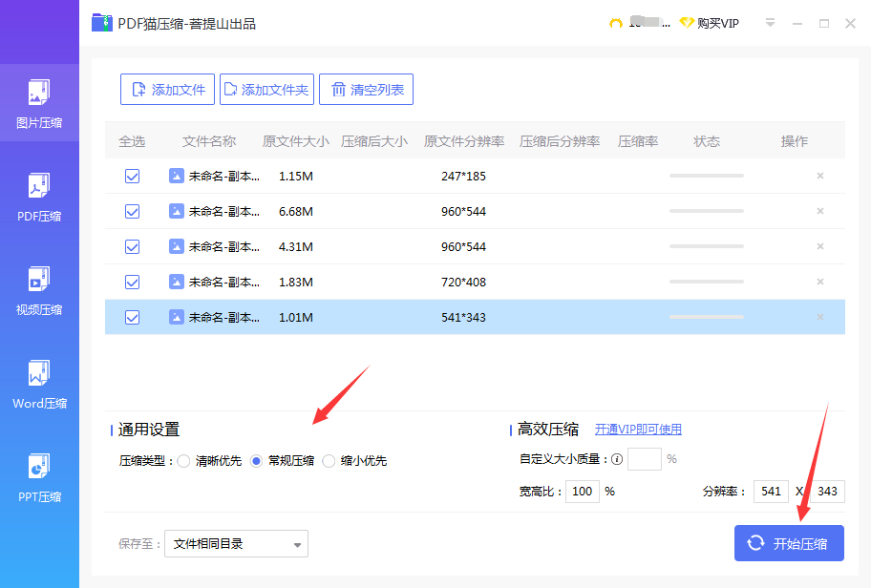The image size is (871, 588).
Task: Click the resolution height field showing 343
Action: [828, 492]
